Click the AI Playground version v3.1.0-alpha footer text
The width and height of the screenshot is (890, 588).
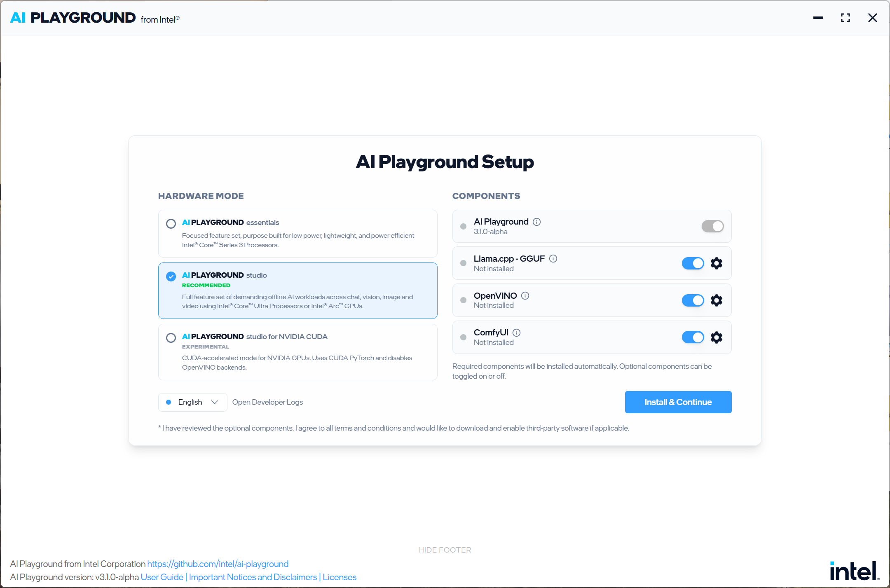click(75, 577)
